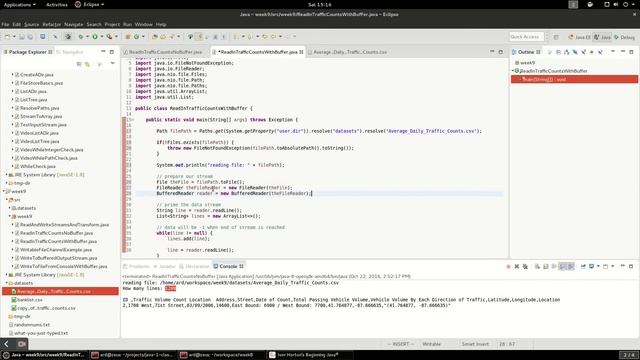Switch to the Problems tab in the bottom panel
This screenshot has height=360, width=640.
pos(136,266)
